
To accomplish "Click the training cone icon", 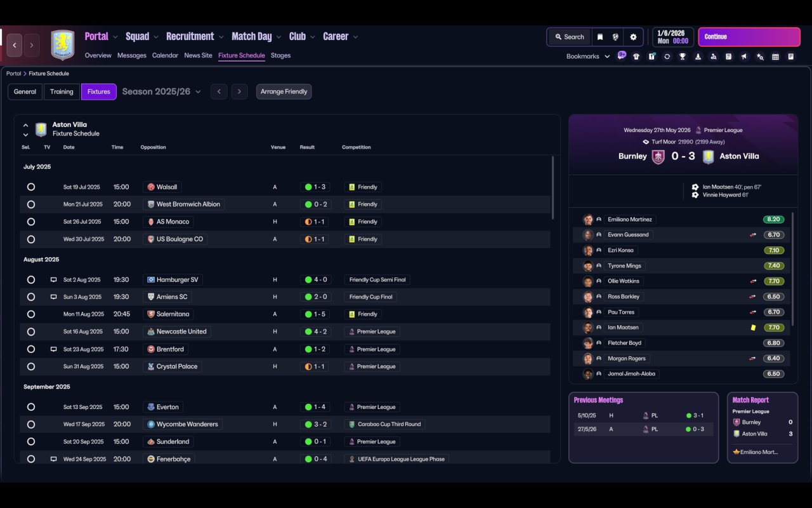I will coord(698,57).
